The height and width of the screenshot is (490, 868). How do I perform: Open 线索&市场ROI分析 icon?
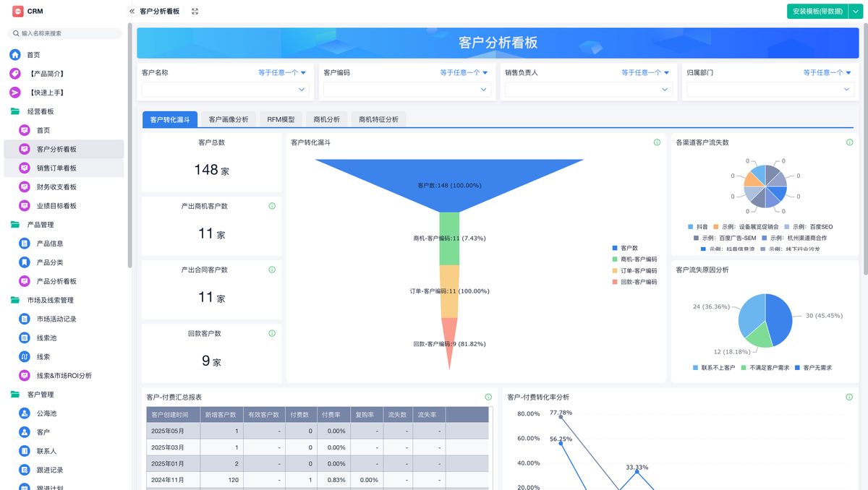click(x=25, y=376)
